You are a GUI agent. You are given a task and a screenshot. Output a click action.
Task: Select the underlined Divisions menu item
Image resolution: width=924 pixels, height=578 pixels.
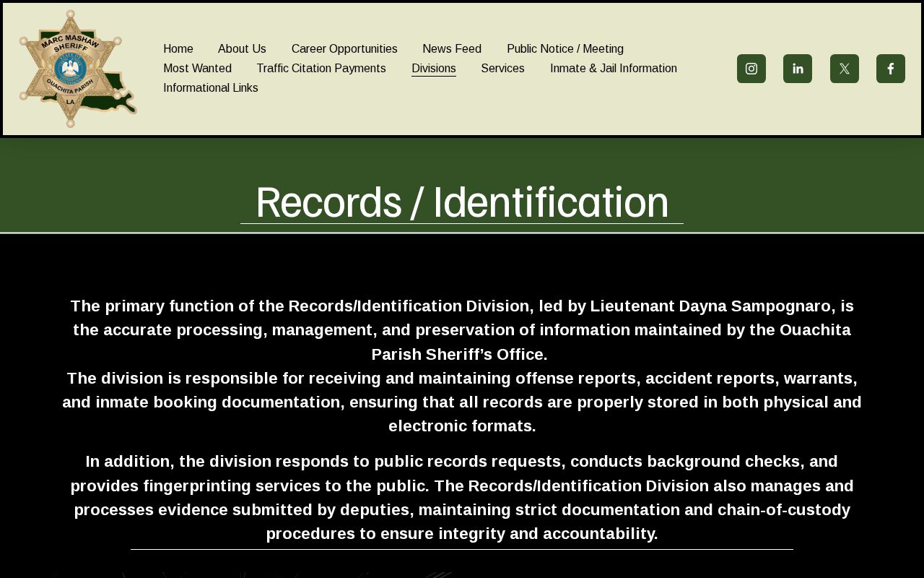click(434, 69)
